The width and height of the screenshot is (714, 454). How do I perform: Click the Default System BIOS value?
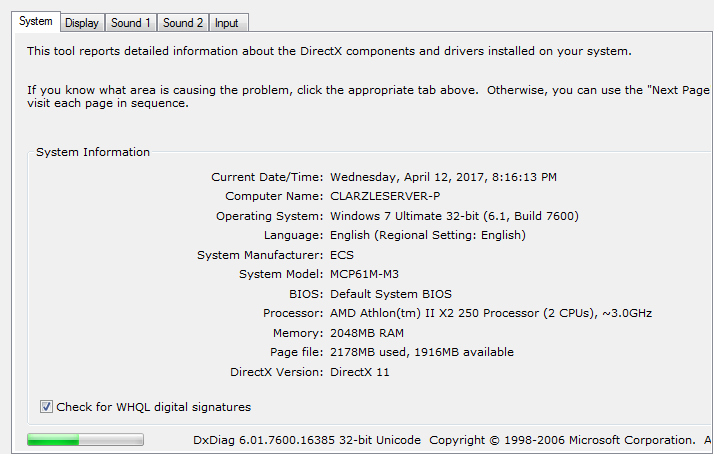pos(390,294)
